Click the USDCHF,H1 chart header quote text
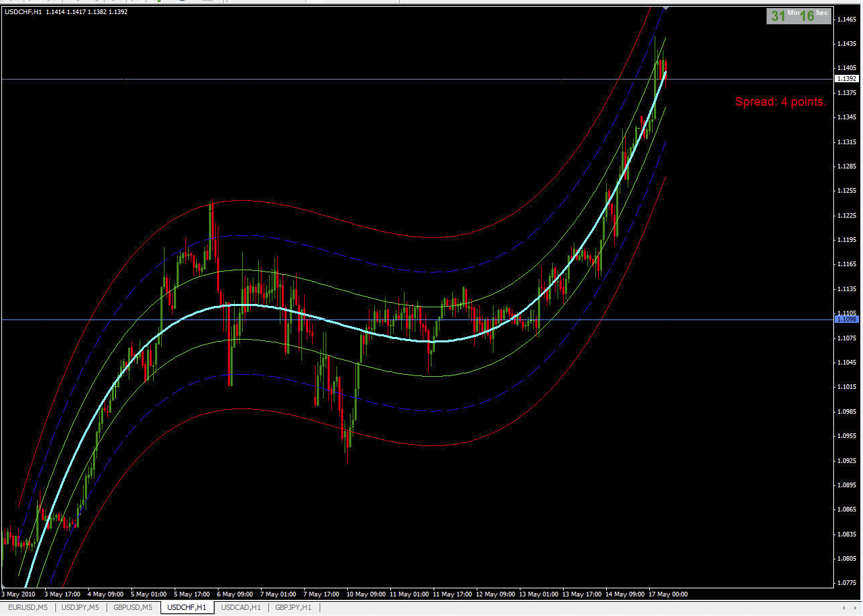The height and width of the screenshot is (616, 863). (x=66, y=11)
